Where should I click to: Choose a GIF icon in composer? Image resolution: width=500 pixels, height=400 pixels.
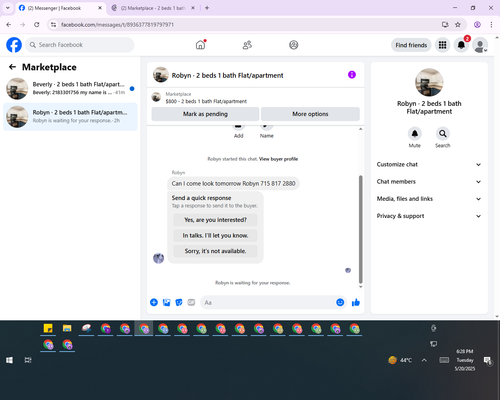pyautogui.click(x=191, y=302)
